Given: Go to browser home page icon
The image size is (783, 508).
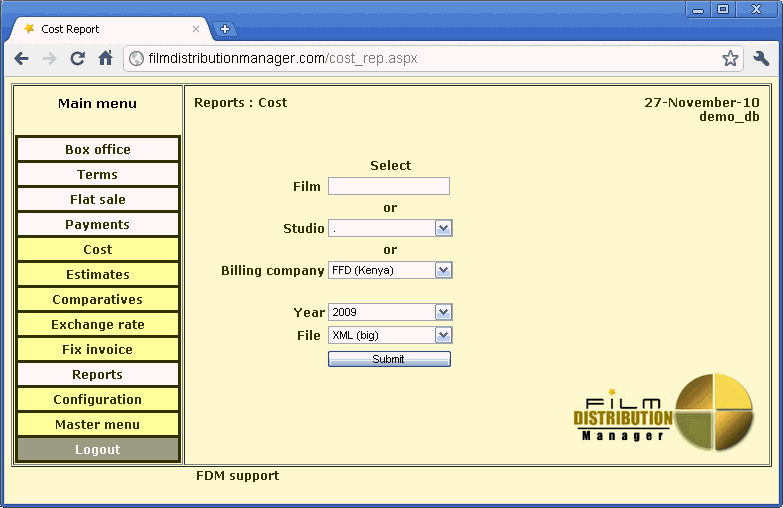Looking at the screenshot, I should [105, 59].
